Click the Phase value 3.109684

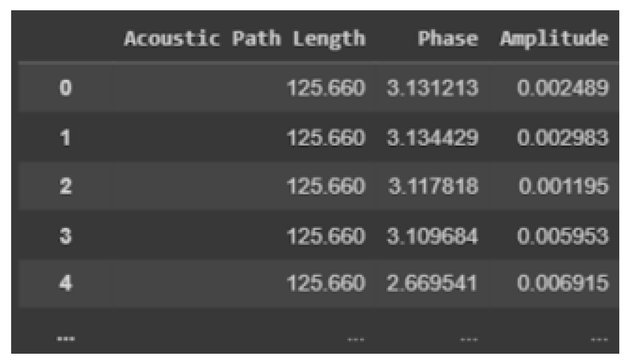[x=432, y=236]
